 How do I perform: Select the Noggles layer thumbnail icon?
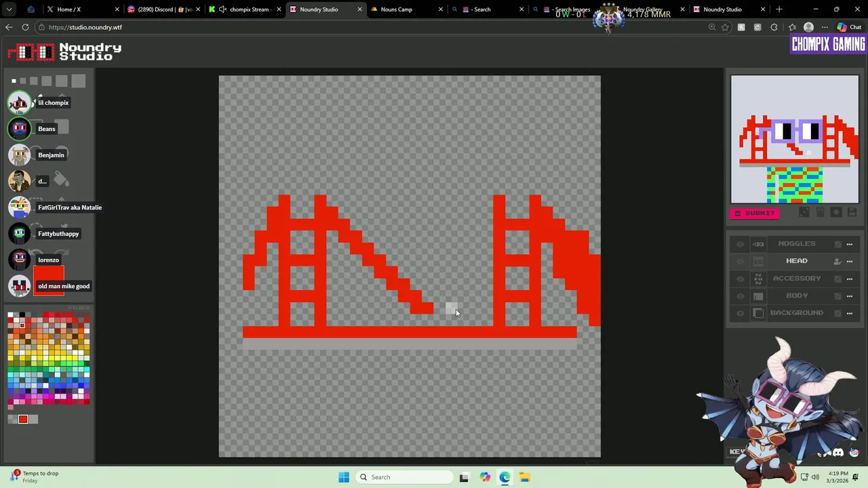758,244
